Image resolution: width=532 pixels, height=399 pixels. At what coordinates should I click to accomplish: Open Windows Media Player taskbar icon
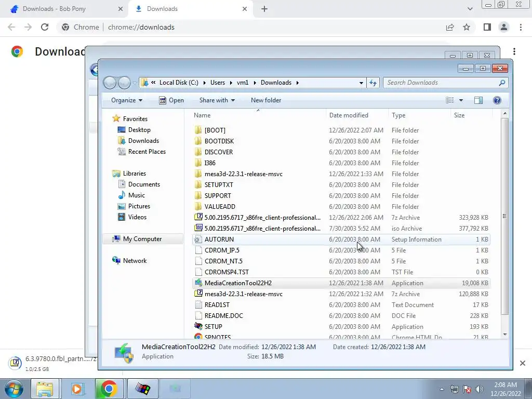click(77, 389)
